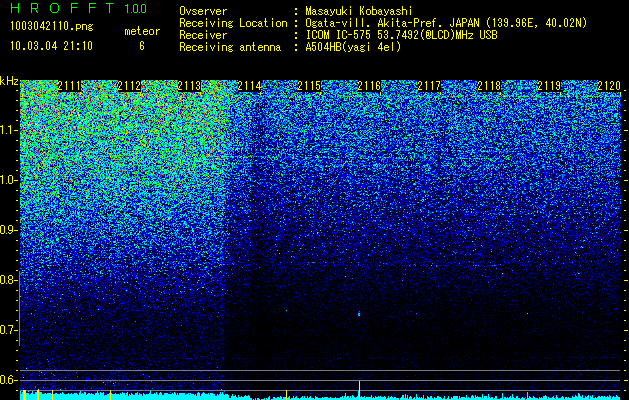Viewport: 629px width, 400px height.
Task: Click the 2116 time marker
Action: (369, 86)
